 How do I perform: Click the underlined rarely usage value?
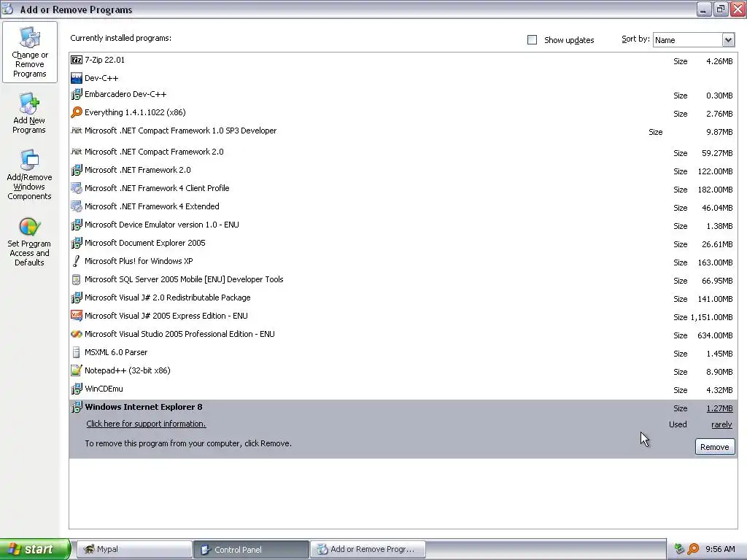coord(721,425)
